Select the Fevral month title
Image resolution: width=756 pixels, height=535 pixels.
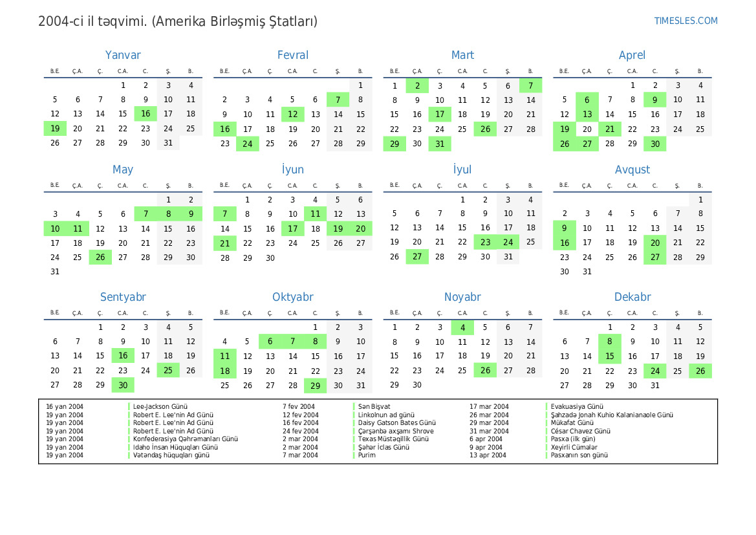click(293, 56)
